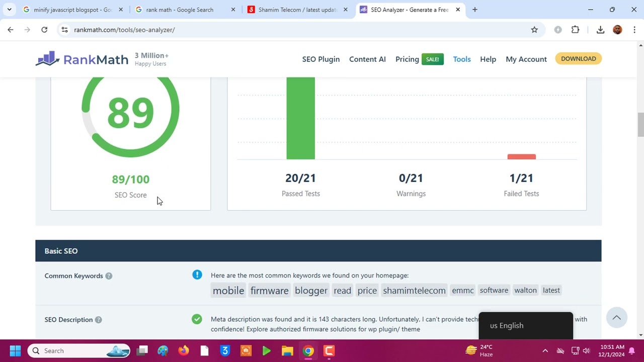
Task: Click the green check icon for SEO Description
Action: click(197, 319)
